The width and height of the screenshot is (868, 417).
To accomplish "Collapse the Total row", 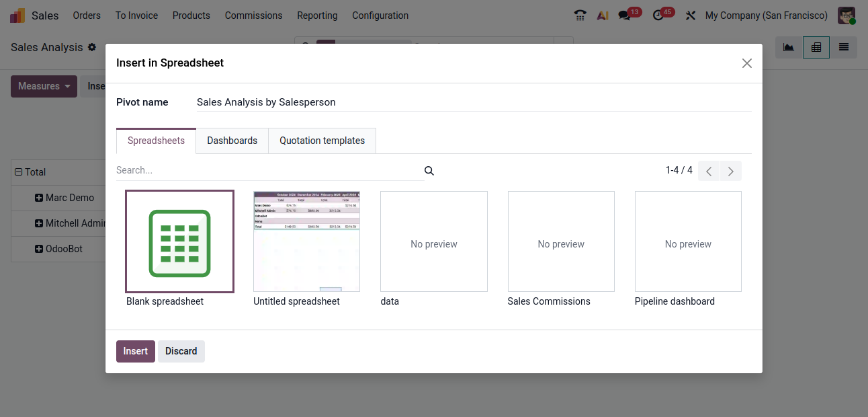I will pyautogui.click(x=19, y=172).
